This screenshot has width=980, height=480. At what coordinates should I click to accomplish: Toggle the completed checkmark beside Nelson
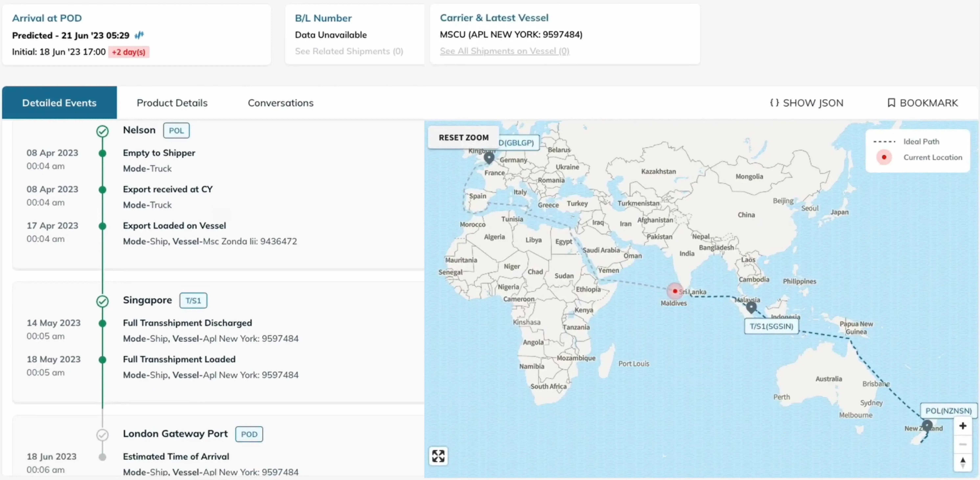(x=102, y=131)
